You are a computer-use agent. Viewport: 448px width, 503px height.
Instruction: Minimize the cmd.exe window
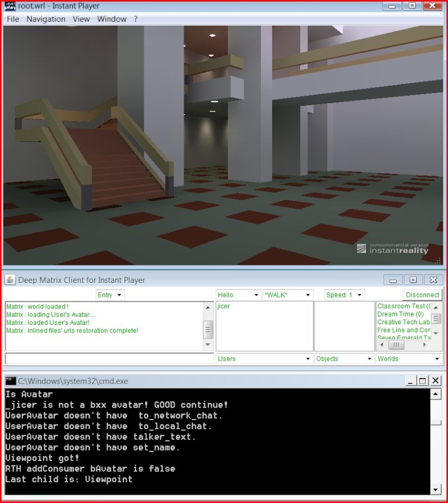click(x=410, y=381)
